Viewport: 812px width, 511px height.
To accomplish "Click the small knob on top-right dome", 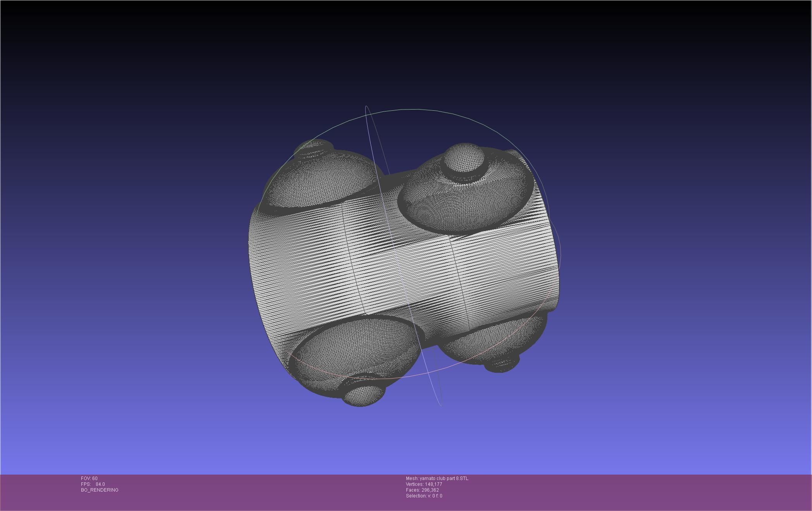I will 464,158.
